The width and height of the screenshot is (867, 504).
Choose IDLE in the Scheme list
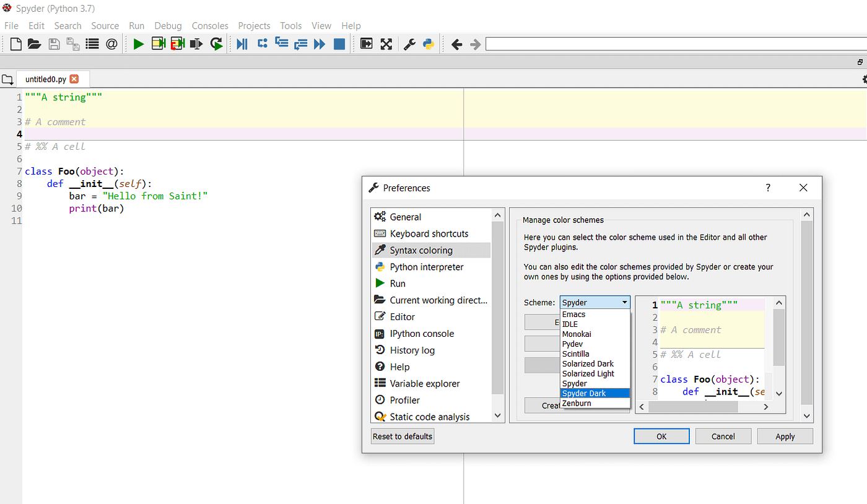point(595,324)
